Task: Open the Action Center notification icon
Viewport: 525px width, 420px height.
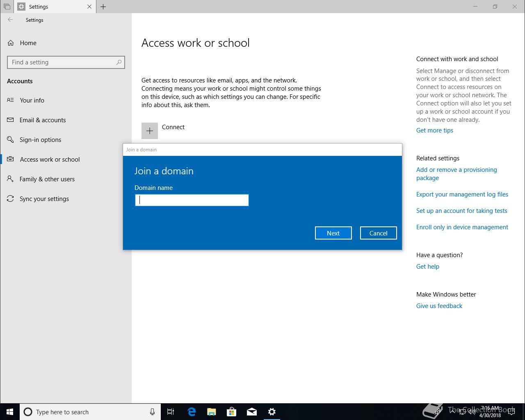Action: [x=511, y=412]
